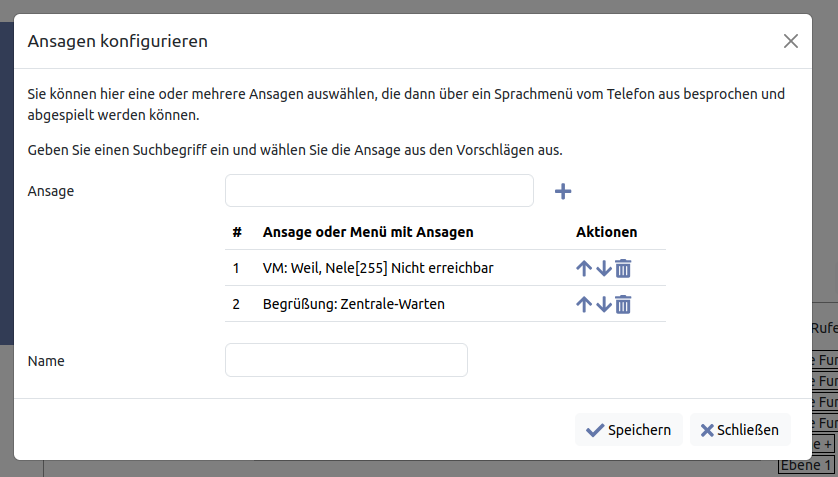Click the plus icon to add Ansage
838x477 pixels.
(x=562, y=191)
